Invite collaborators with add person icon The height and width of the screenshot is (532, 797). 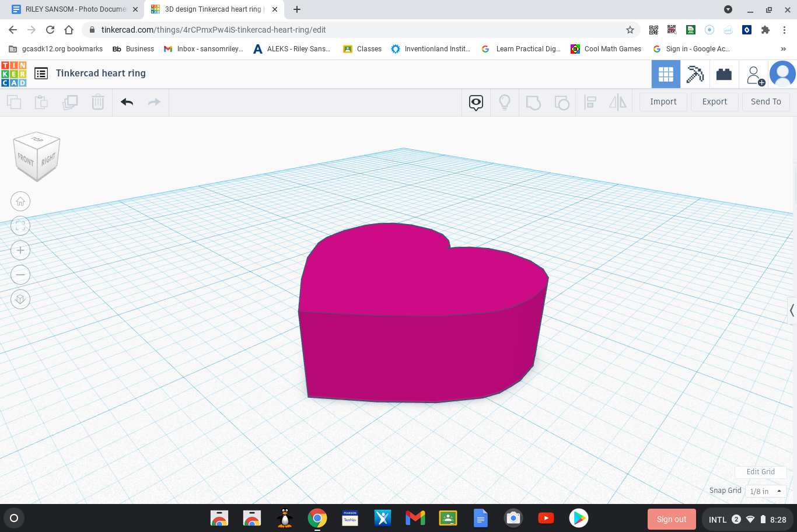756,75
